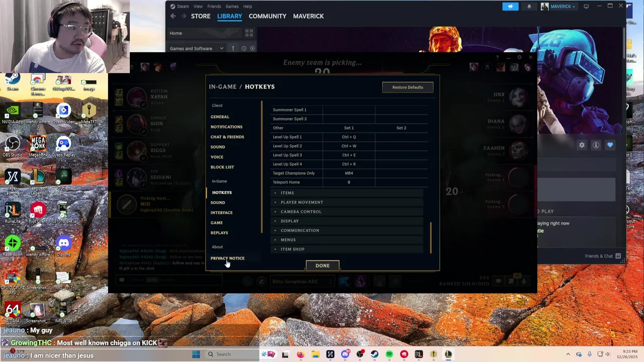Viewport: 644px width, 362px height.
Task: Open in-game Interface settings
Action: point(221,213)
